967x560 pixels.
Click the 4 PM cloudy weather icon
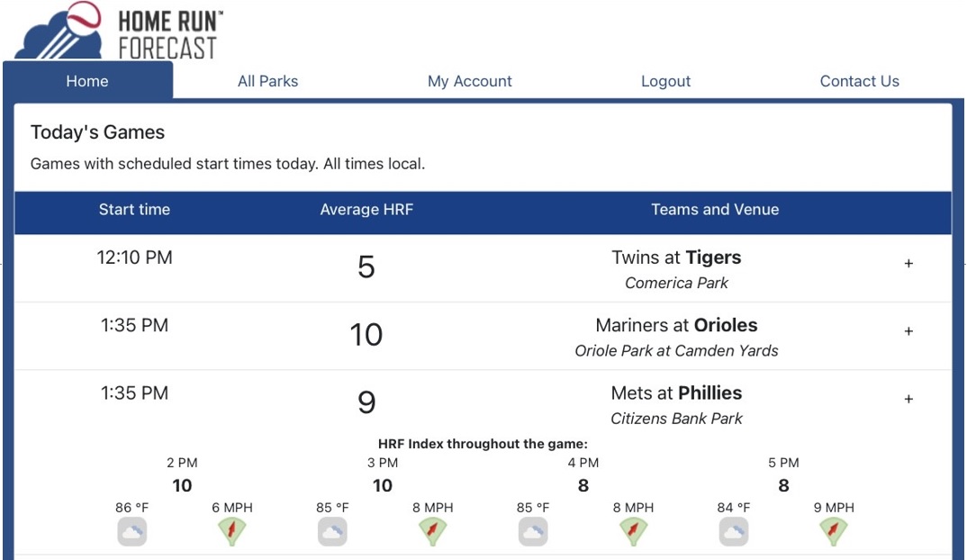tap(533, 531)
